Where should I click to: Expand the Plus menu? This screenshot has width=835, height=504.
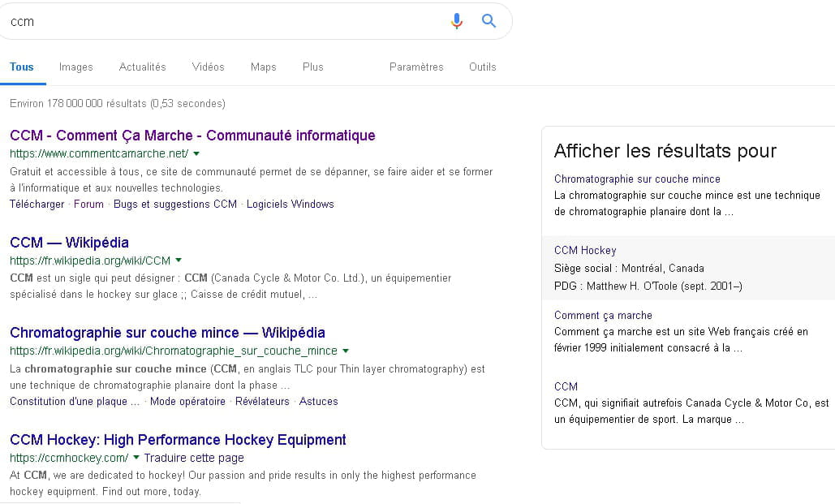(313, 67)
